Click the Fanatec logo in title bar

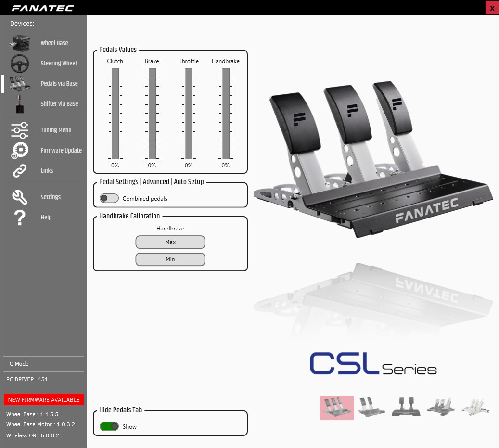pos(43,8)
